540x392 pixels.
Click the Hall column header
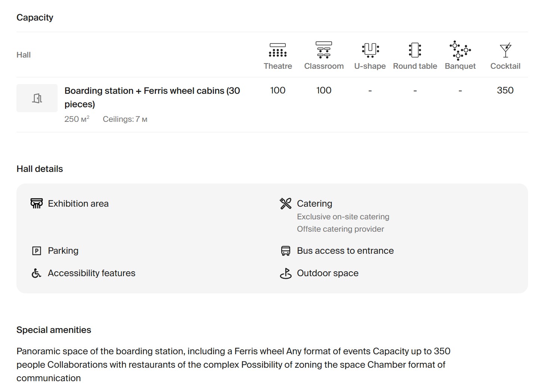[24, 55]
